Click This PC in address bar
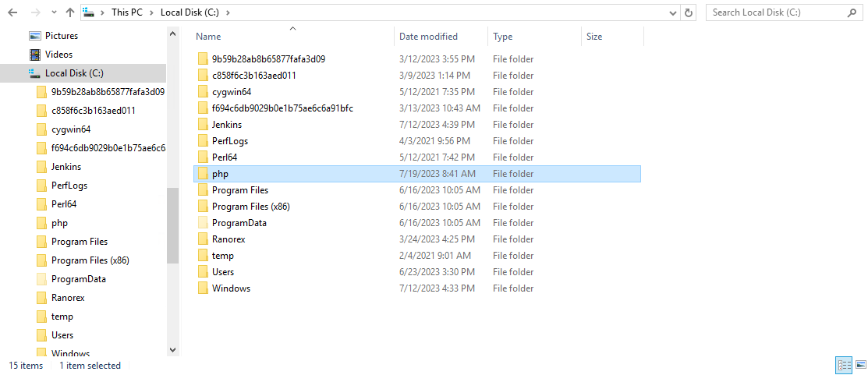The image size is (868, 375). coord(127,12)
